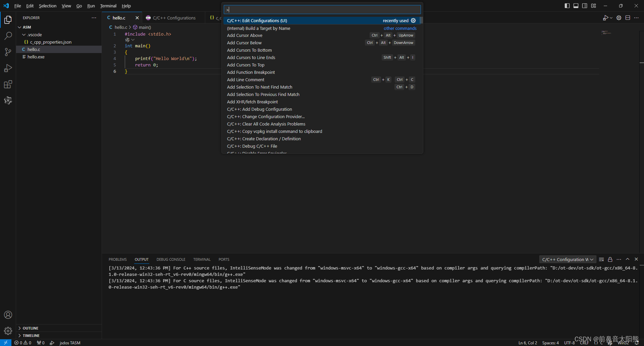Open the Extensions view

[x=8, y=84]
